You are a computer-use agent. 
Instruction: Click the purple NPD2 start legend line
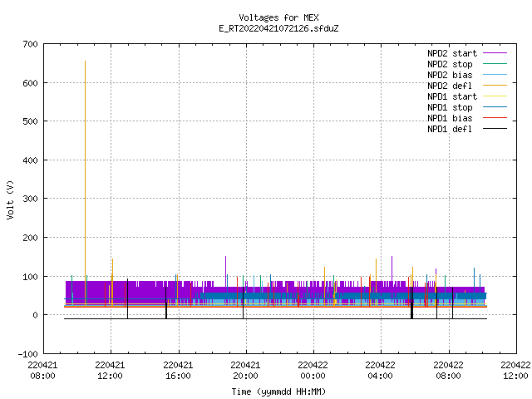click(495, 53)
